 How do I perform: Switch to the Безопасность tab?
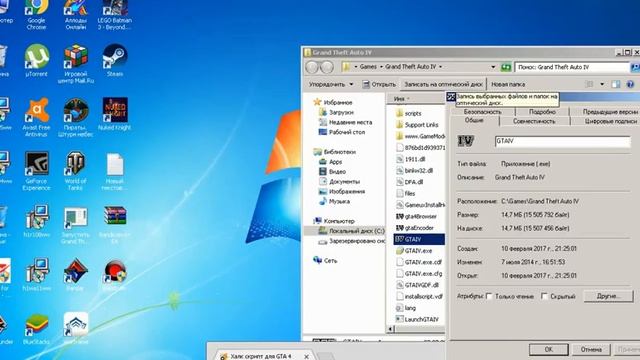(482, 111)
